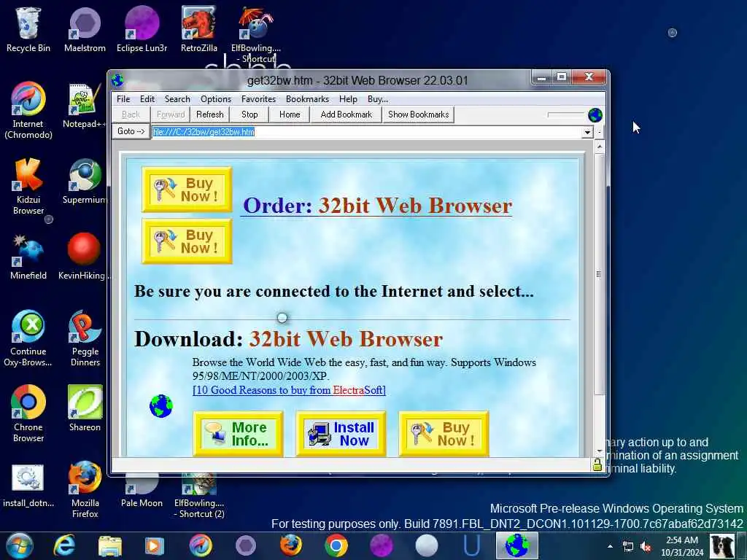Open Internet (Chromodo) desktop icon

point(28,109)
